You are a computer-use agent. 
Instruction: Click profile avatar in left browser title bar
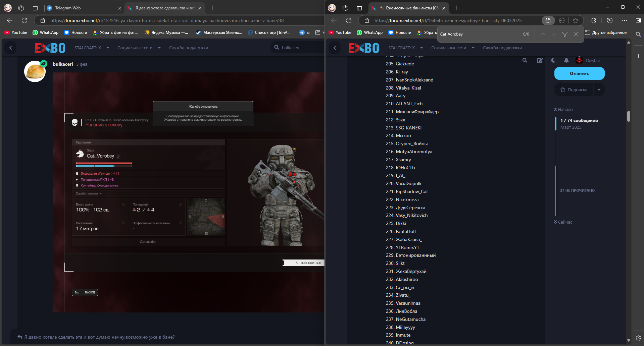[x=8, y=8]
